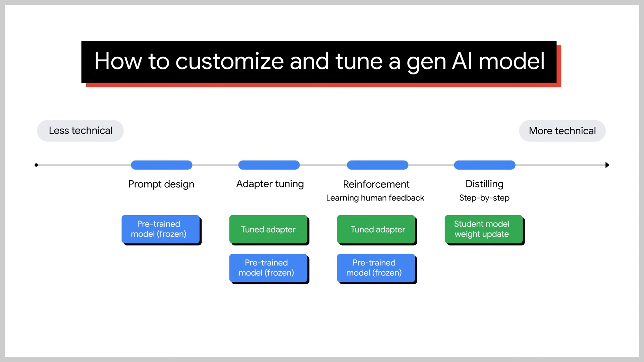Click the Adapter tuning text label
The height and width of the screenshot is (362, 644).
pyautogui.click(x=270, y=184)
